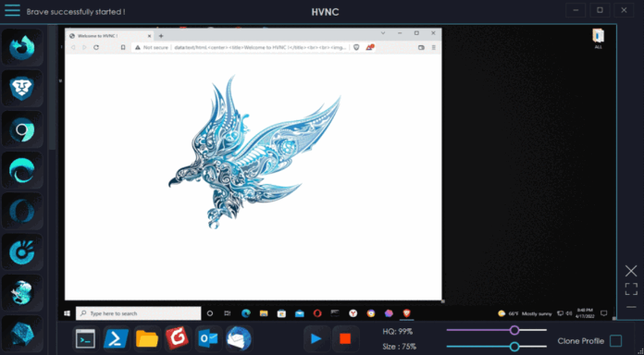The width and height of the screenshot is (644, 355).
Task: Toggle fullscreen view of the remote desktop
Action: pos(631,289)
